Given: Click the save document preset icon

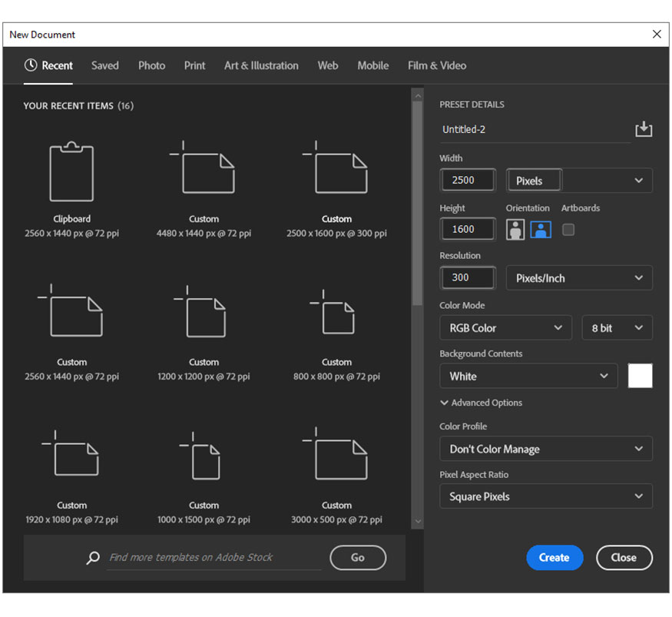Looking at the screenshot, I should pyautogui.click(x=644, y=129).
